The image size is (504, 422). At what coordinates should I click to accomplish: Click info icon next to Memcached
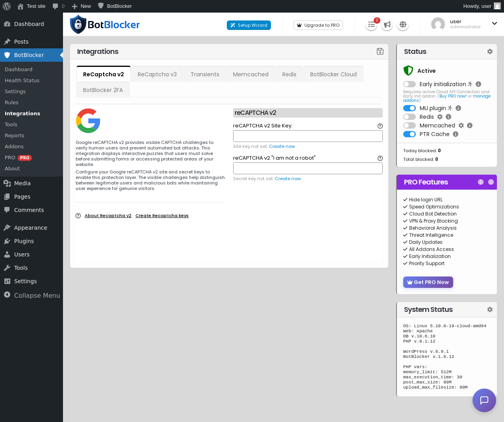point(470,125)
